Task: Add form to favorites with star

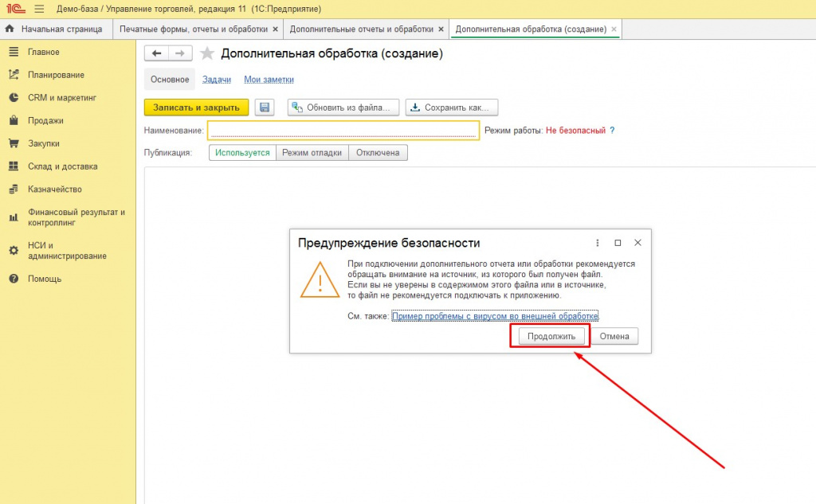Action: tap(207, 53)
